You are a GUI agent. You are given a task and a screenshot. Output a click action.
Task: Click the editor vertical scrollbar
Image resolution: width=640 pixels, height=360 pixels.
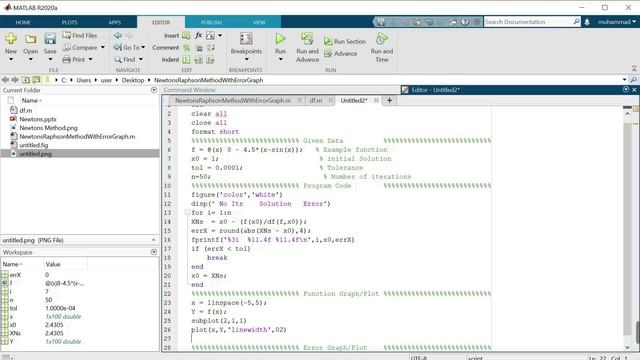tap(628, 229)
